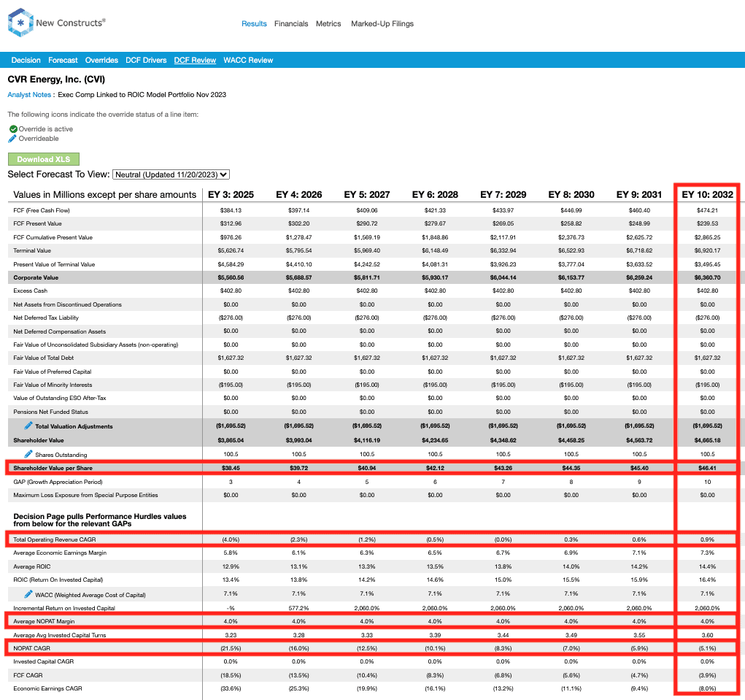
Task: Open the Financials tab
Action: tap(291, 24)
